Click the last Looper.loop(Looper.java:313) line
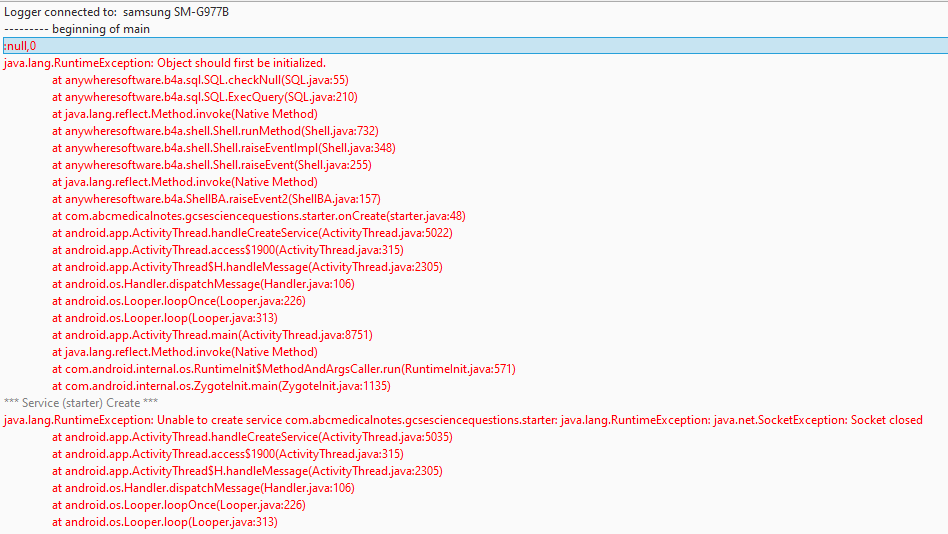The width and height of the screenshot is (948, 534). (164, 522)
